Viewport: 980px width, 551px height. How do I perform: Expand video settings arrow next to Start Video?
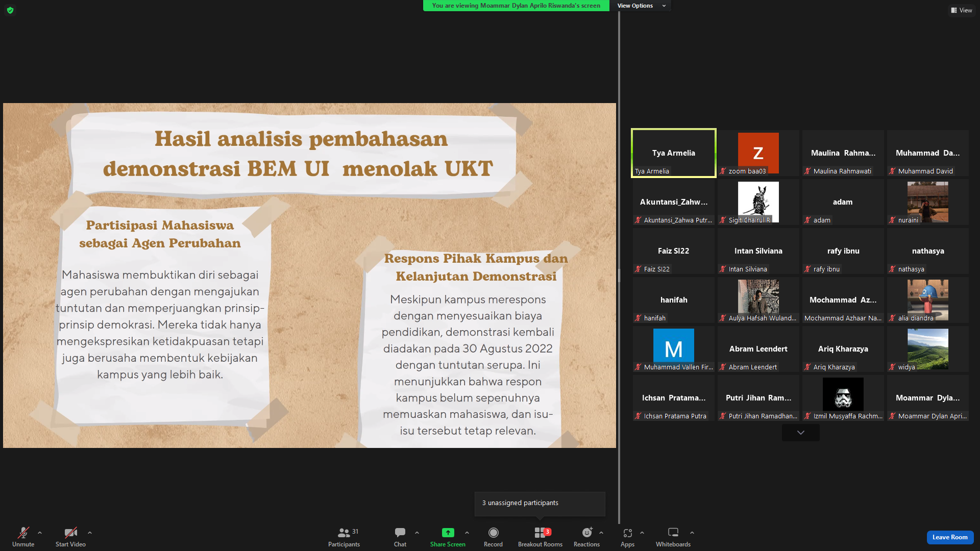tap(90, 533)
